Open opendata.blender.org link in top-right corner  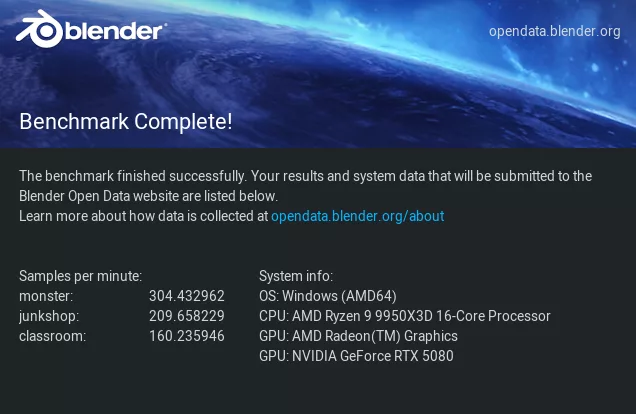click(554, 31)
